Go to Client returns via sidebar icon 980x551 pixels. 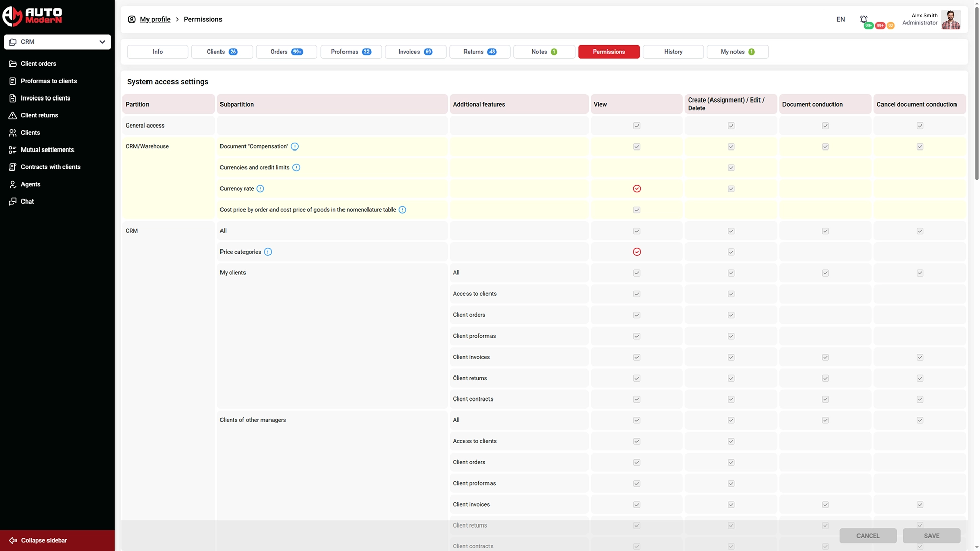click(x=39, y=115)
